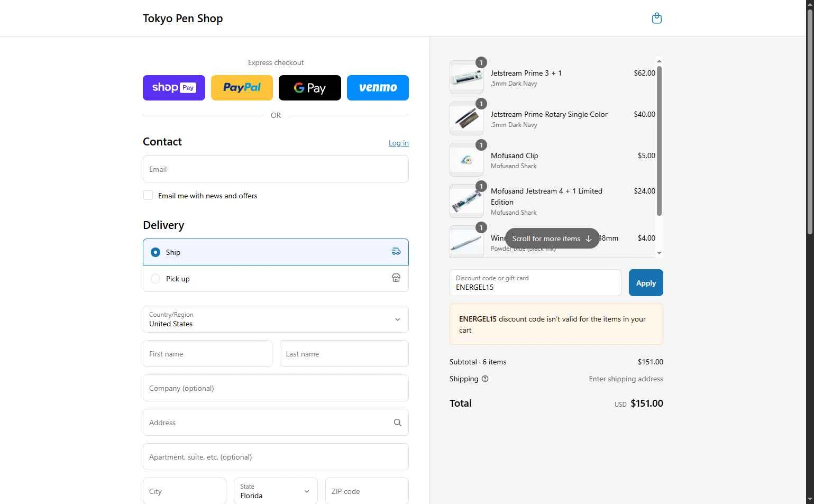814x504 pixels.
Task: Click the store icon in Pick up option
Action: point(396,278)
